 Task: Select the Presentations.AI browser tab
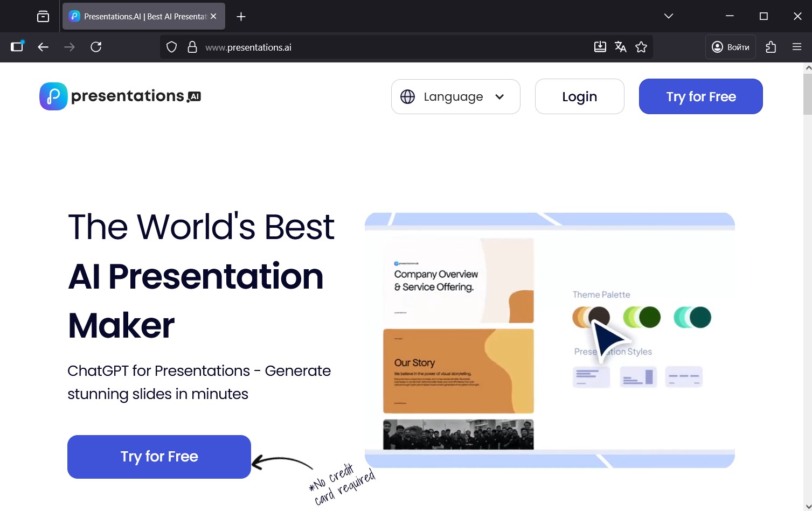coord(140,17)
